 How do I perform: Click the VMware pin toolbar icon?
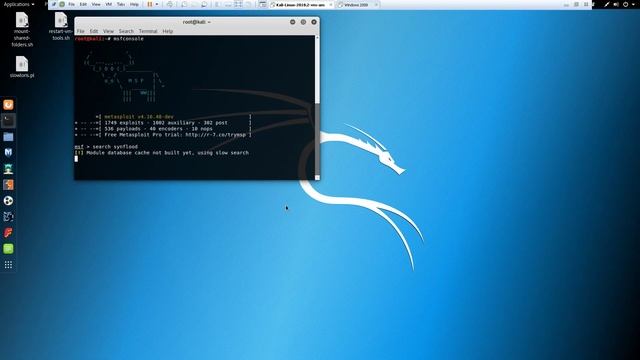click(x=54, y=4)
